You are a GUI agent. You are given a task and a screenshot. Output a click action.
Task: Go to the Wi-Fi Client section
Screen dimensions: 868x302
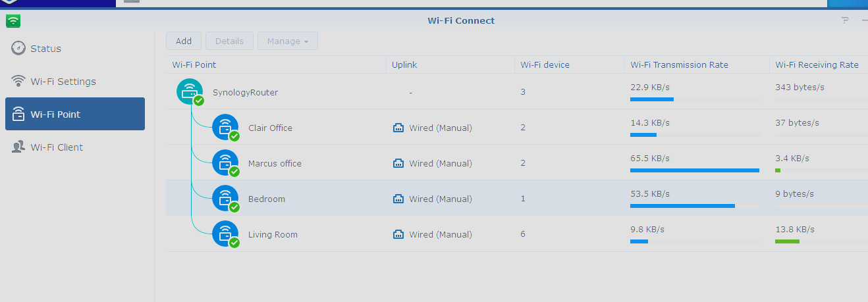pos(57,147)
